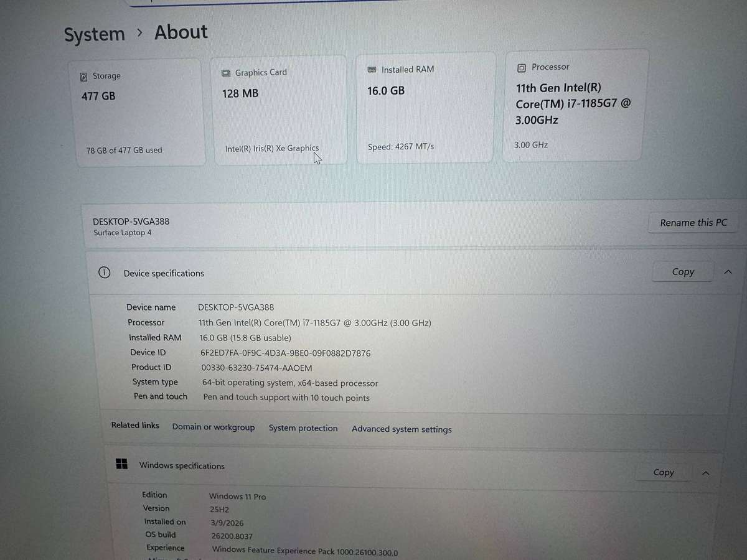Open the Installed RAM 16.0 GB card
This screenshot has height=560, width=747.
click(426, 108)
